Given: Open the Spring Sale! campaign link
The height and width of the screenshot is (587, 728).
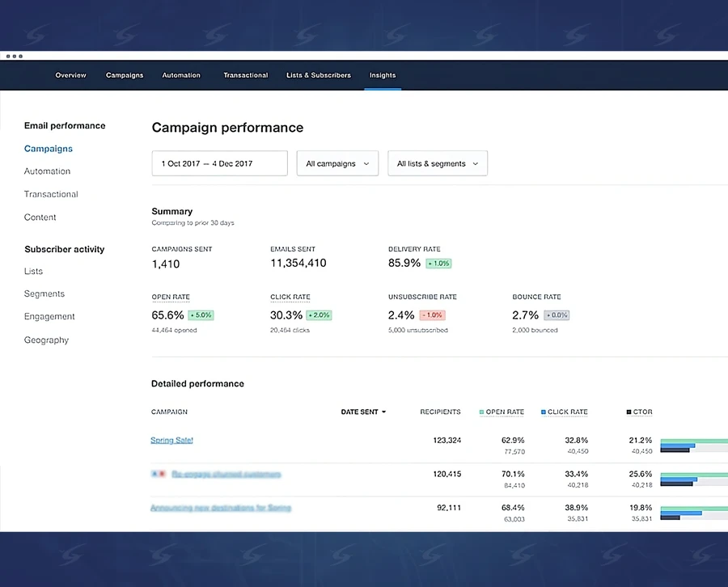Looking at the screenshot, I should pyautogui.click(x=171, y=441).
